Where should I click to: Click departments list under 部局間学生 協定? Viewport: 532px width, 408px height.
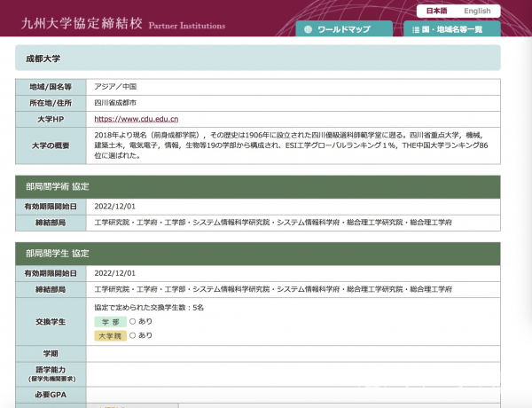[x=273, y=289]
